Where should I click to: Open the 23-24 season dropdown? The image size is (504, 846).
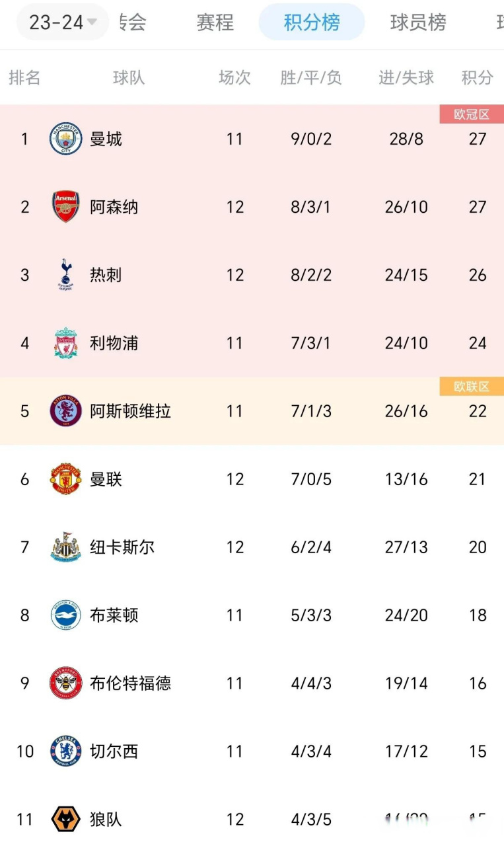62,22
